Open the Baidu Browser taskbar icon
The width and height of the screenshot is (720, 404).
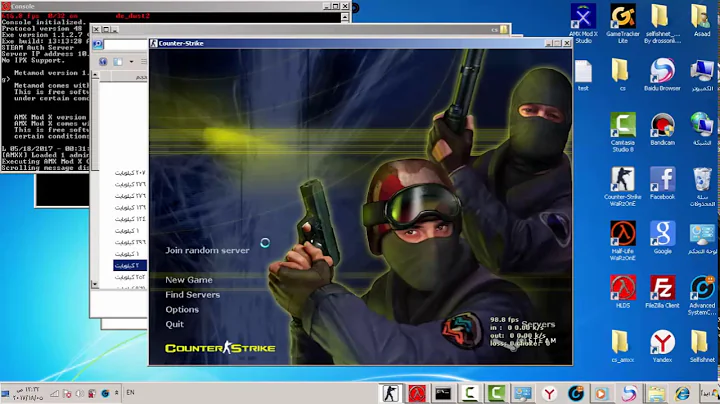tap(629, 393)
